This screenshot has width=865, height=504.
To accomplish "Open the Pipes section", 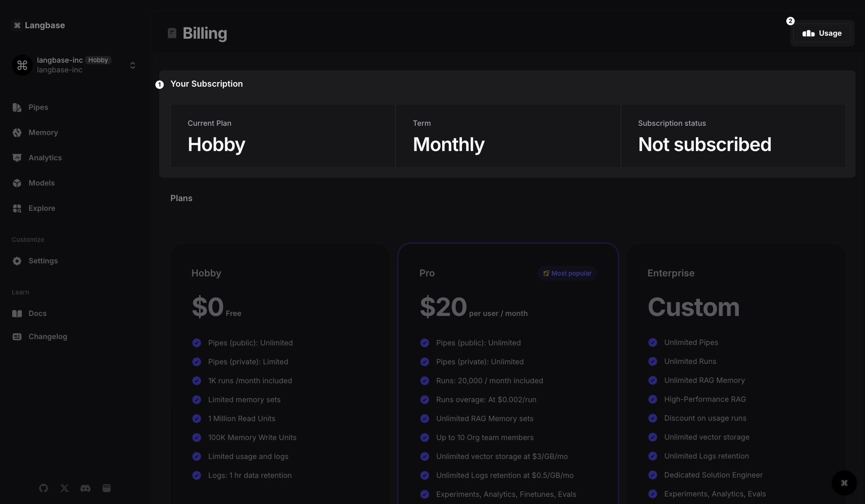I will point(38,107).
